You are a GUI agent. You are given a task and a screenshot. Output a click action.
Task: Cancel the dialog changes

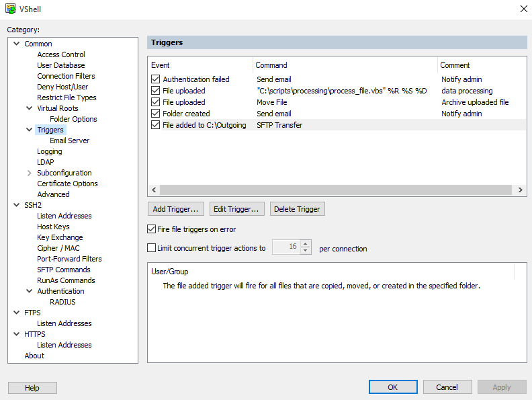click(447, 387)
